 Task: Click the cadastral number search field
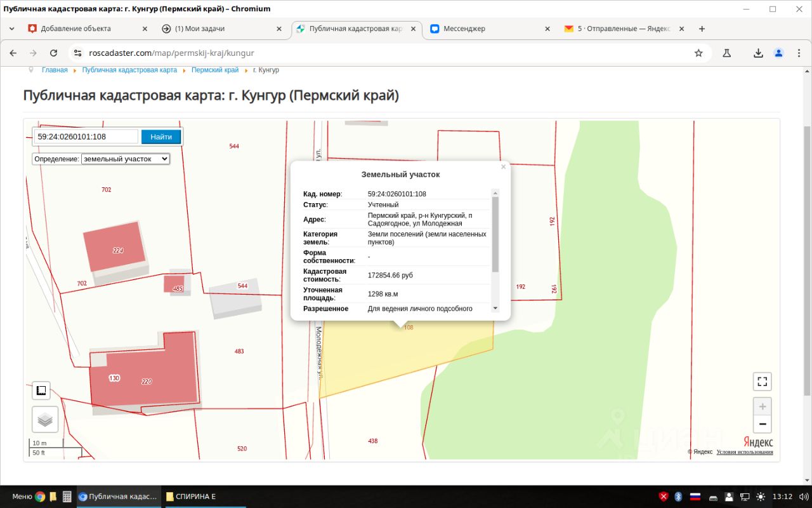coord(86,137)
